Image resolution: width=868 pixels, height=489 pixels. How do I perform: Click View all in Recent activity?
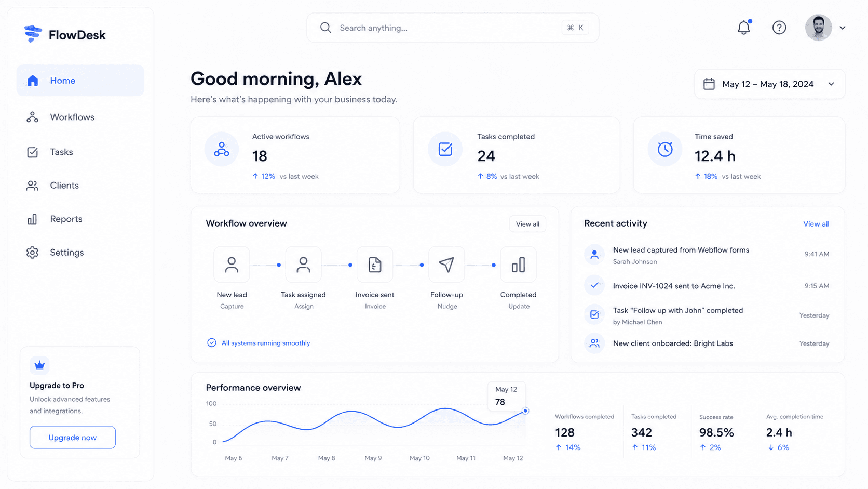tap(816, 224)
